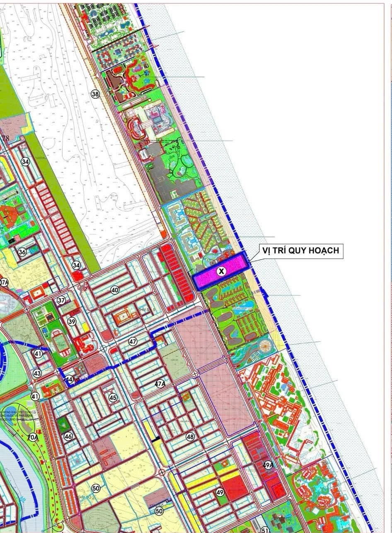Click the circled number 39 label
This screenshot has width=392, height=533.
[72, 321]
